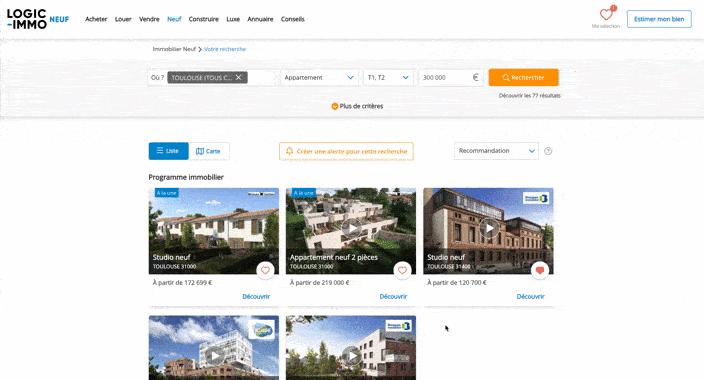This screenshot has height=380, width=704.
Task: Remove the Toulouse location tag
Action: (x=238, y=77)
